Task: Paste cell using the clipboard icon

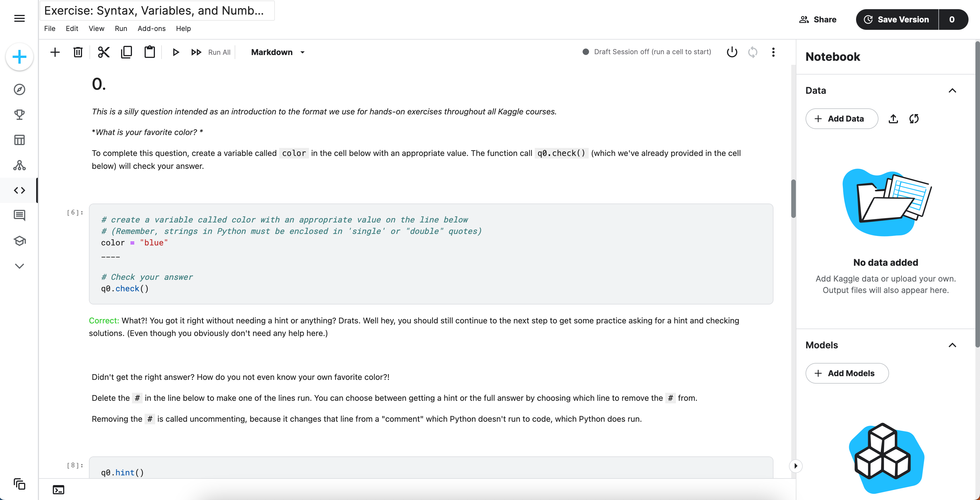Action: point(149,52)
